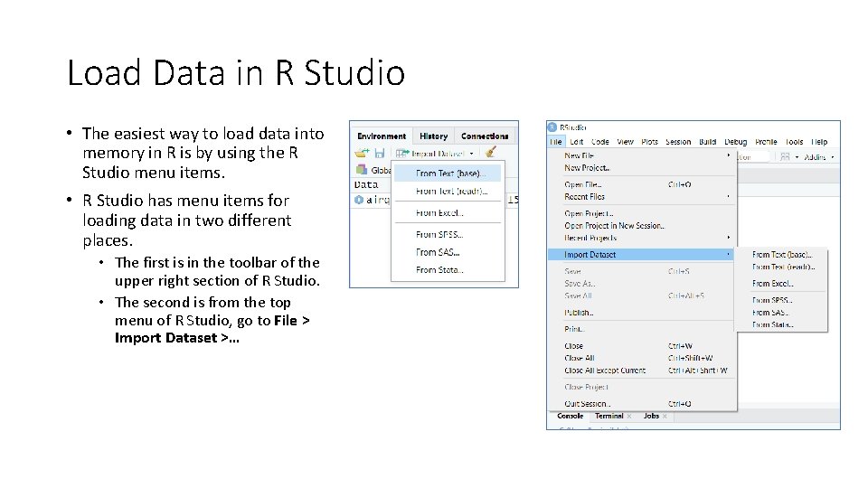Close the Terminal tab with its x icon
Viewport: 868px width, 488px height.
629,416
